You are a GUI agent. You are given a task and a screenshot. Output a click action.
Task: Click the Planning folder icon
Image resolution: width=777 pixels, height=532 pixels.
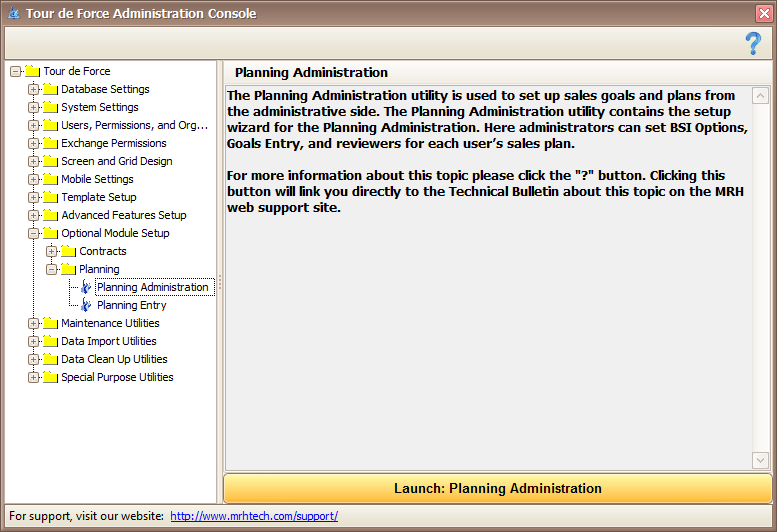tap(68, 269)
